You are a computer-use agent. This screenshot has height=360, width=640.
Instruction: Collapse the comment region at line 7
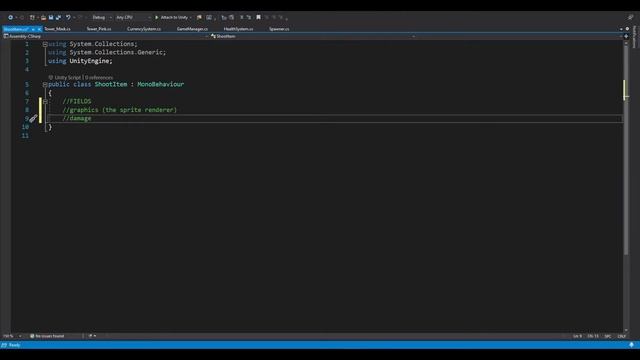(x=45, y=101)
